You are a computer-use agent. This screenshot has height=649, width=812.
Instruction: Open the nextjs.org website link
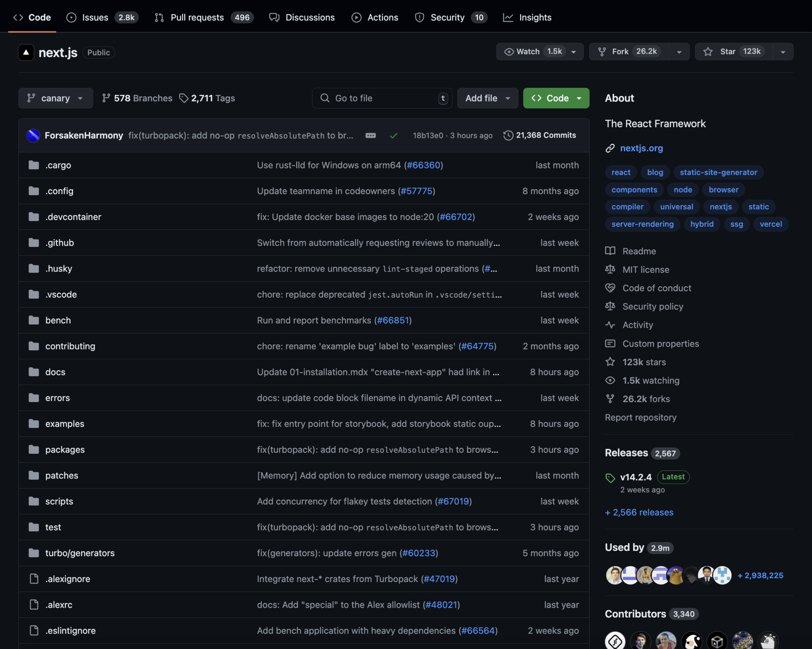[641, 148]
